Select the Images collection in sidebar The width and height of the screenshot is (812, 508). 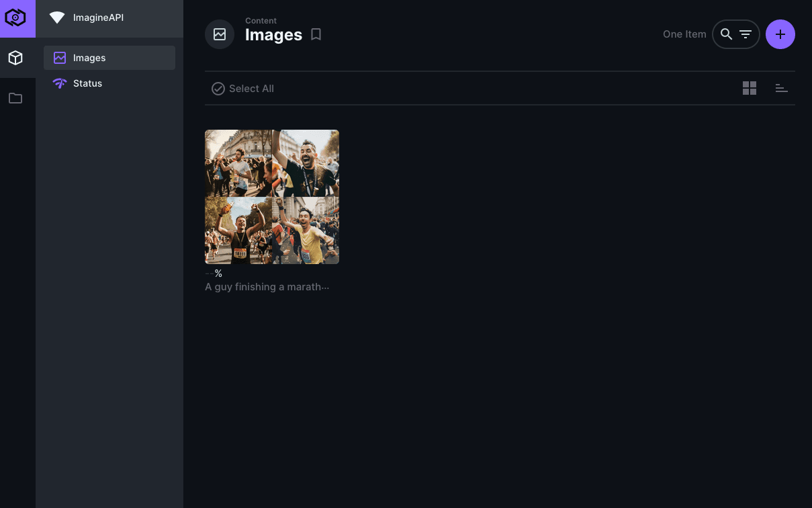coord(109,58)
